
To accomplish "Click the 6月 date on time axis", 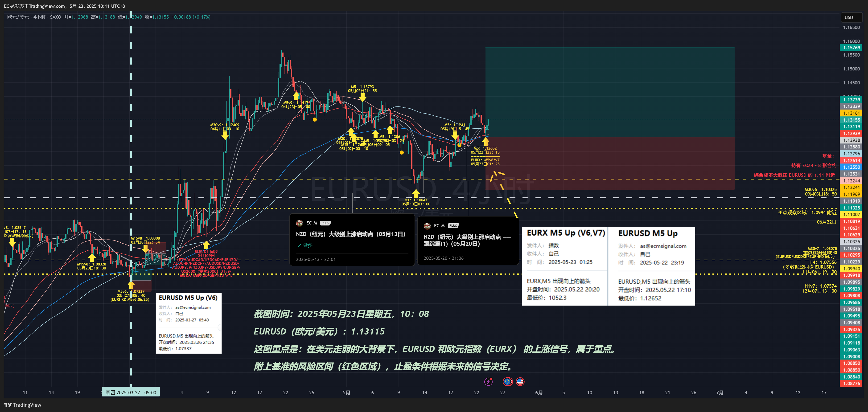I will [539, 392].
